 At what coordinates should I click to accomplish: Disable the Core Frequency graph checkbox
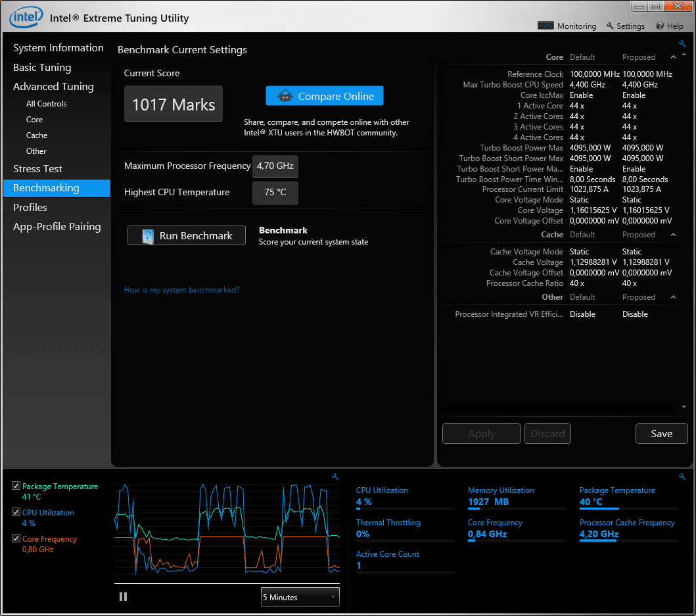click(x=16, y=538)
